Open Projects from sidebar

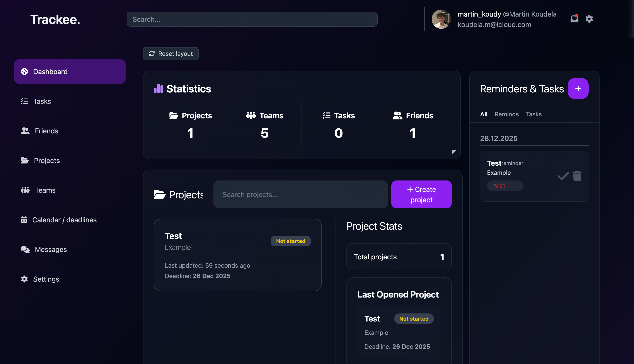(x=47, y=160)
